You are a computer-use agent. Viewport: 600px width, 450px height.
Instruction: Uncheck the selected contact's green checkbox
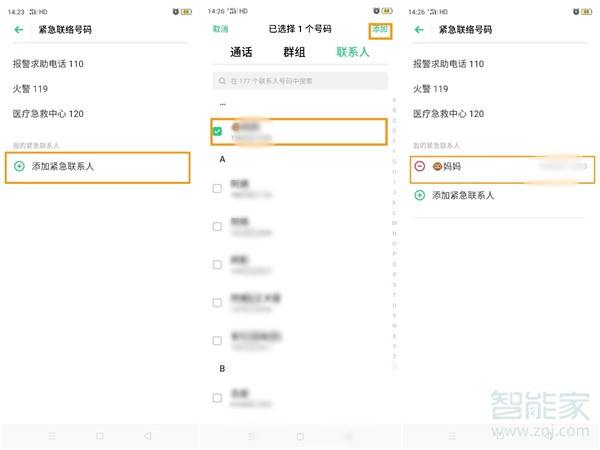(x=217, y=131)
